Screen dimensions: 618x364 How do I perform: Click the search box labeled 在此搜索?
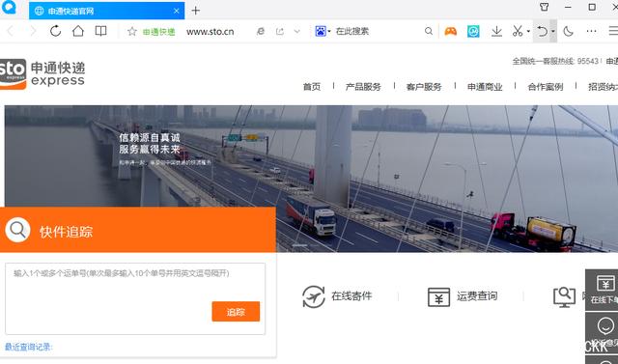(x=351, y=31)
